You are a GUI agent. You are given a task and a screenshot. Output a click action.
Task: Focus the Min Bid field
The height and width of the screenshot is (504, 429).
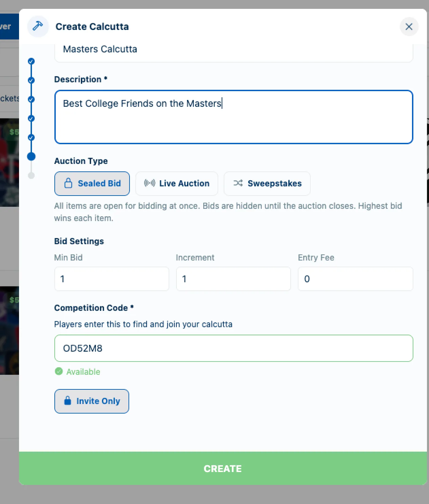coord(112,279)
